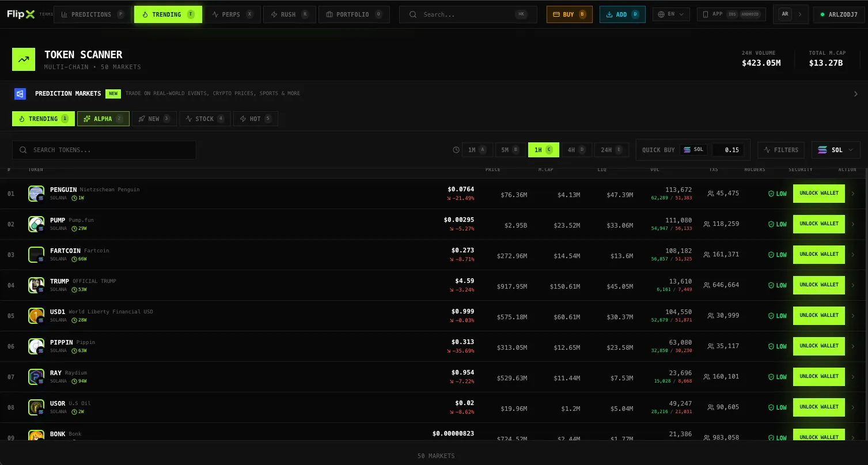Click the green chart icon beside TOKEN SCANNER
Image resolution: width=868 pixels, height=465 pixels.
pyautogui.click(x=24, y=59)
